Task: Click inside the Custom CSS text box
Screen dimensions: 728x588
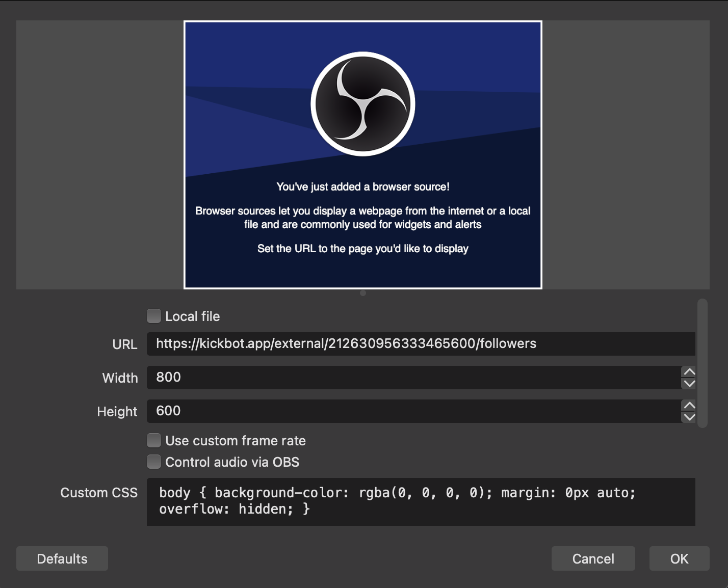Action: coord(421,502)
